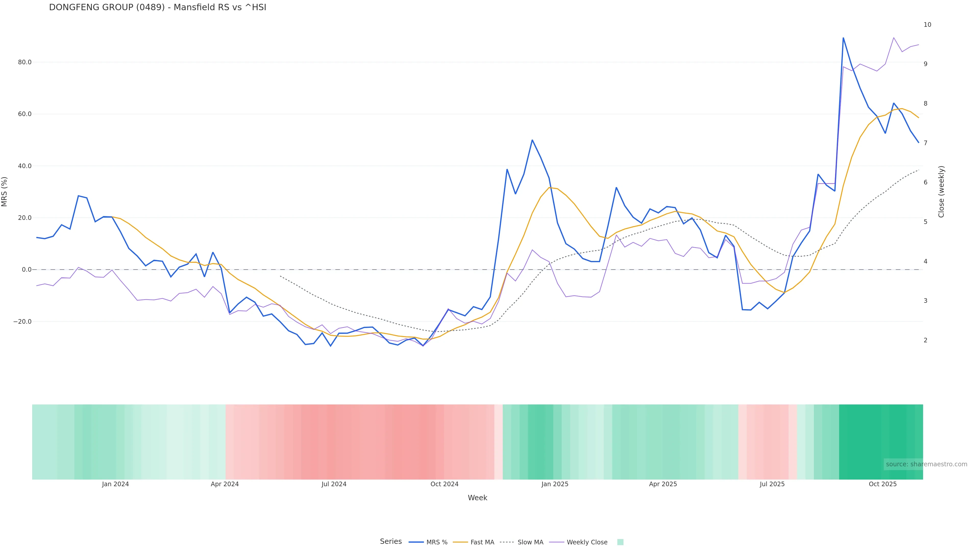This screenshot has height=551, width=980.
Task: Click the 80.0 tick on MRS axis
Action: [25, 62]
